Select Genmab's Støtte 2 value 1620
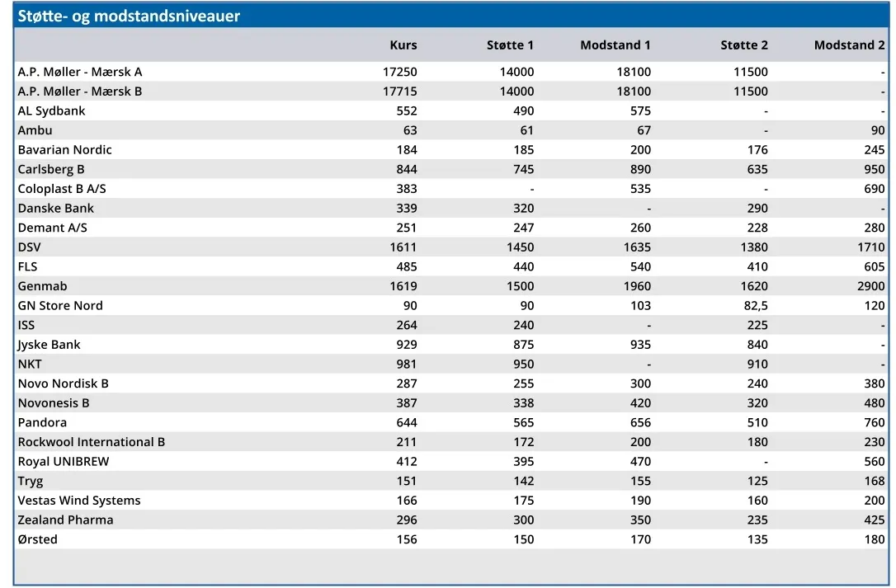This screenshot has height=588, width=896. (x=754, y=285)
